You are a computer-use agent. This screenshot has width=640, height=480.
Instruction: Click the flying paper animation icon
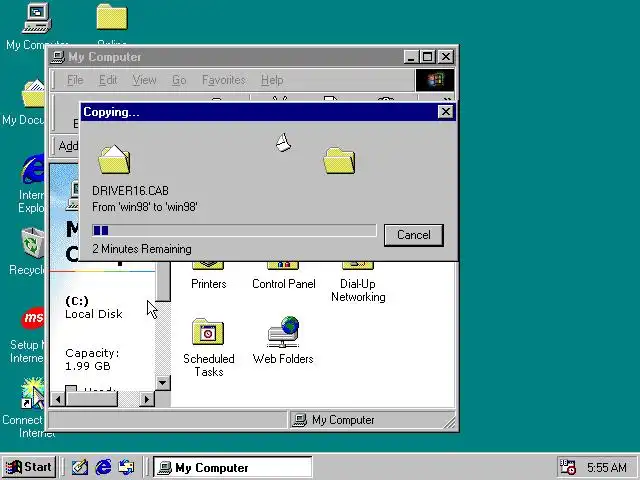point(284,143)
